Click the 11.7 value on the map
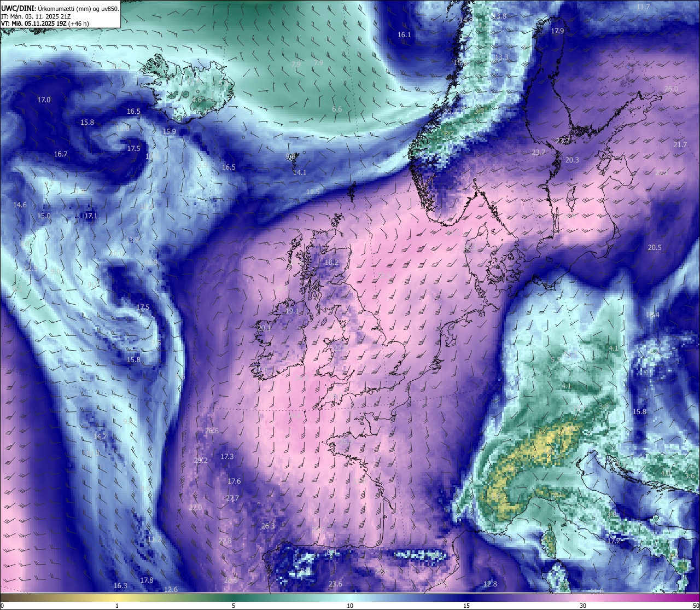Screen dimensions: 700x610 coord(643,7)
